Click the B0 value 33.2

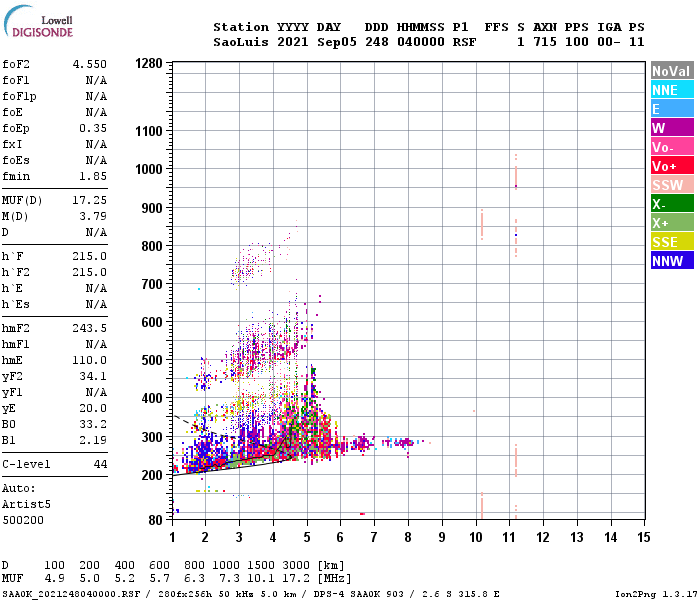[x=93, y=424]
